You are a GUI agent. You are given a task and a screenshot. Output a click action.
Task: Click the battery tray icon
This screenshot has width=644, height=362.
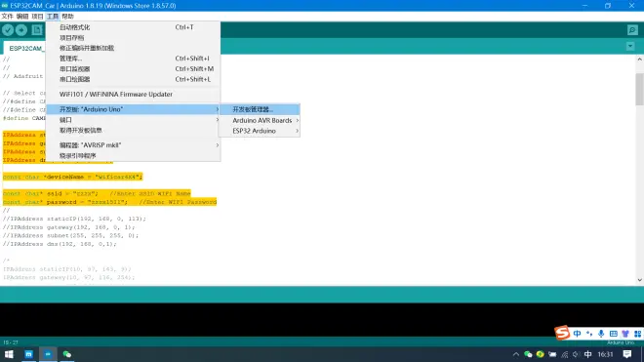click(x=552, y=354)
